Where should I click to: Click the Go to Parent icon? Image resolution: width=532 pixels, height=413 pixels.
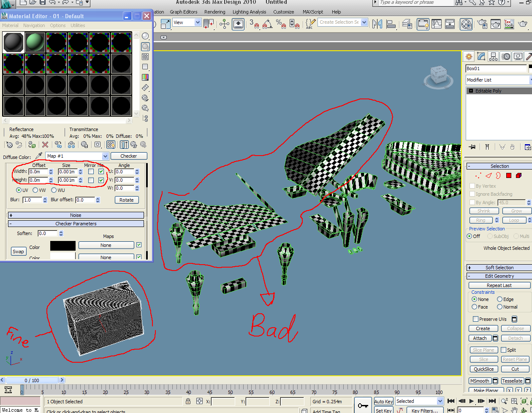click(134, 145)
